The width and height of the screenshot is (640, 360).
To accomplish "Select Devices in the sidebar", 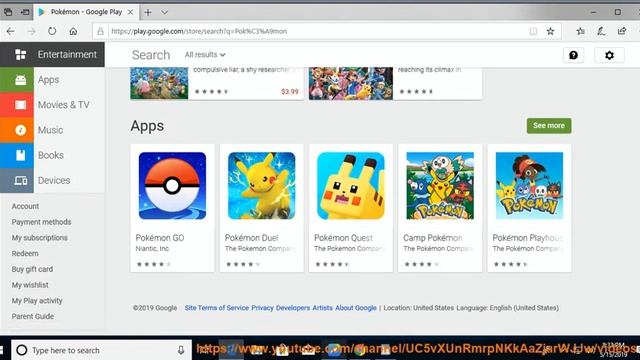I will coord(54,180).
